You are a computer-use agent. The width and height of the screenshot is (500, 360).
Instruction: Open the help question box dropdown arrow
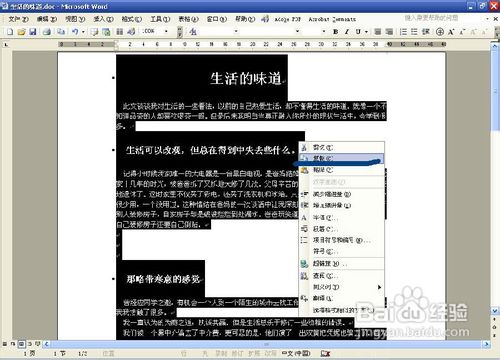(x=487, y=19)
